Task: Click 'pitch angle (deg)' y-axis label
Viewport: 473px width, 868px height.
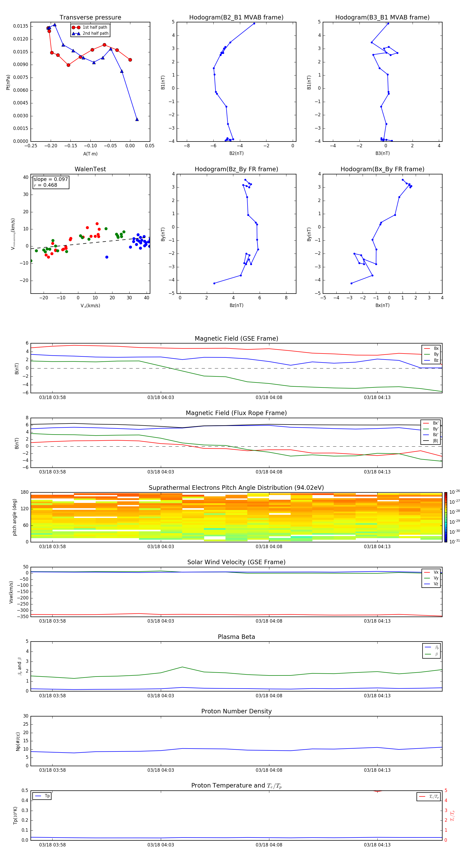Action: coord(14,517)
